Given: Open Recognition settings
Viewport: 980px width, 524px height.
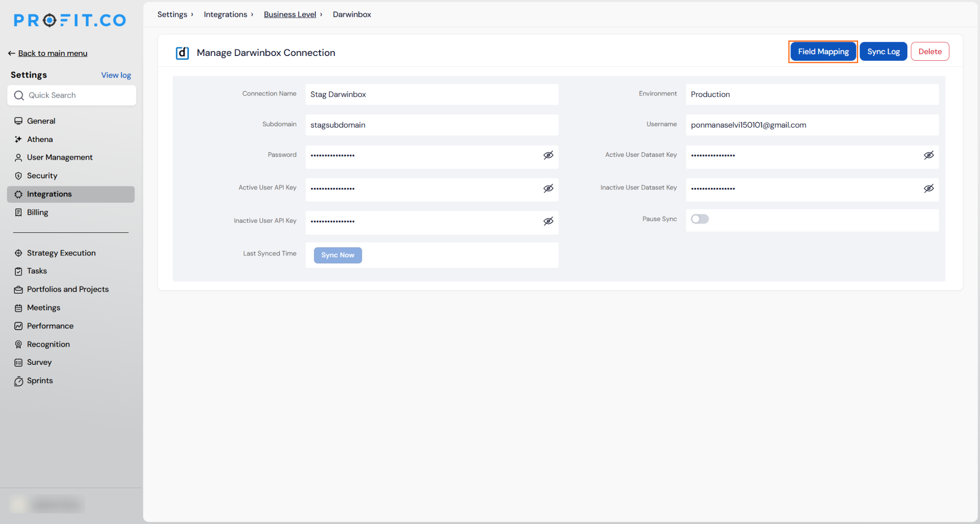Looking at the screenshot, I should coord(71,344).
